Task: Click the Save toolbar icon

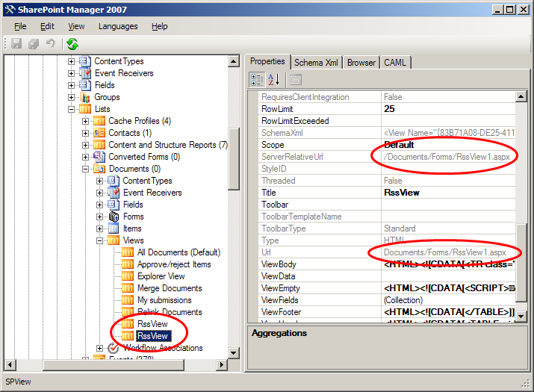Action: tap(16, 43)
